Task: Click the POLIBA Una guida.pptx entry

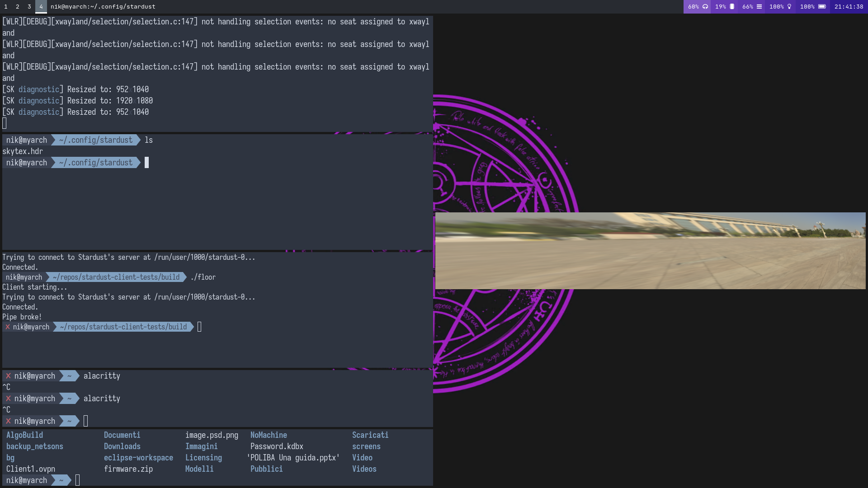Action: [x=293, y=458]
